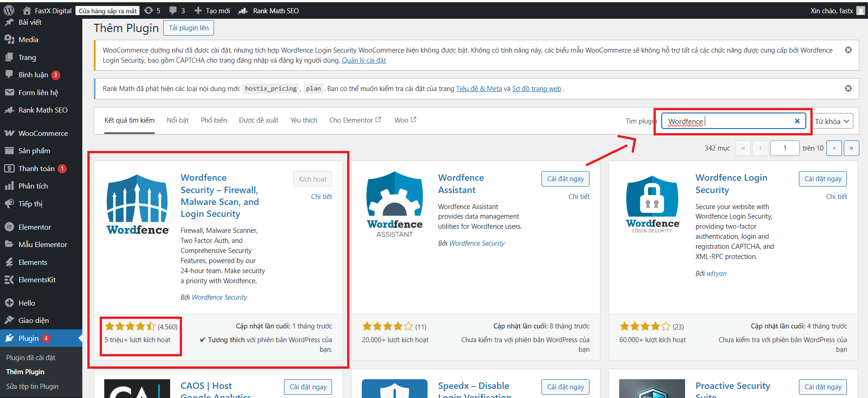
Task: Click the WordPress logo in admin bar
Action: click(x=9, y=11)
